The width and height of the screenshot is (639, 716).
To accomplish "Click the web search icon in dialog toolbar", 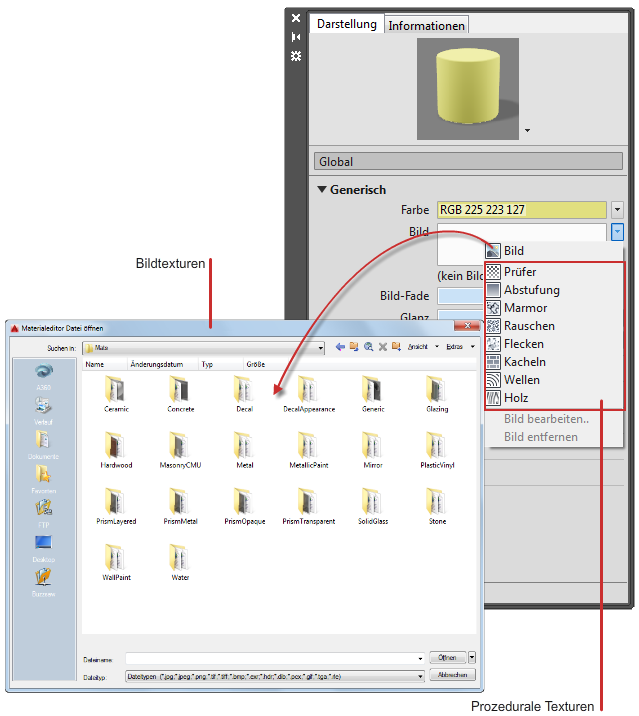I will coord(369,347).
